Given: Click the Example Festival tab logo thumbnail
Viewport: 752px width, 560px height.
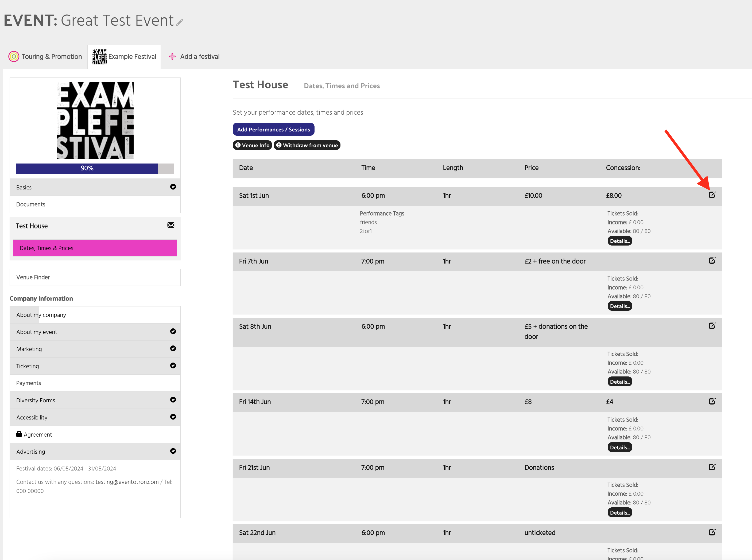Looking at the screenshot, I should [x=99, y=57].
